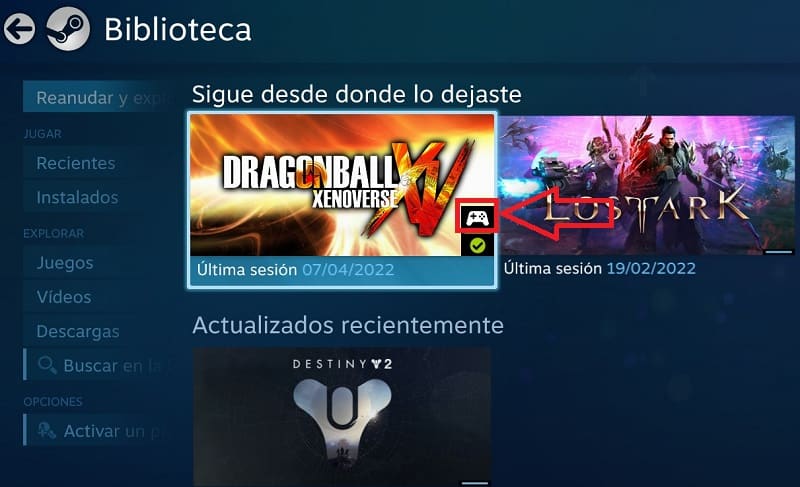
Task: Go back using the arrow icon
Action: tap(19, 29)
